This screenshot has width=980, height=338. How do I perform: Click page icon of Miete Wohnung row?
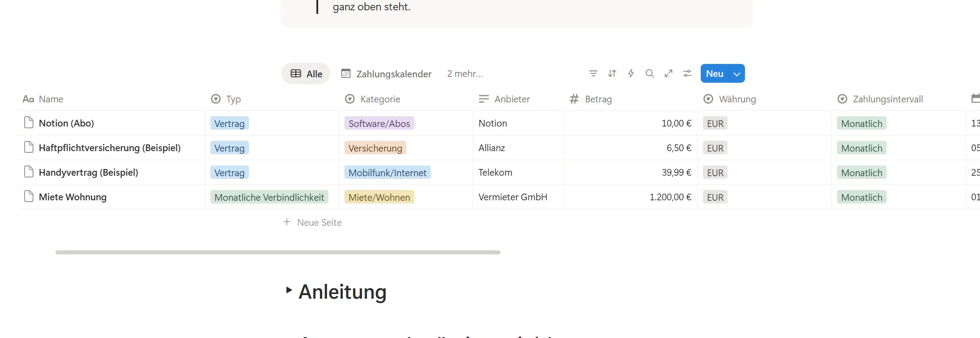coord(29,197)
